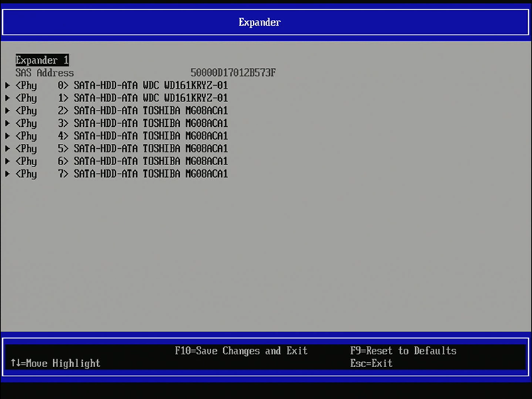
Task: Open Phy 5 TOSHIBA MG08ACA1 entry
Action: point(121,149)
